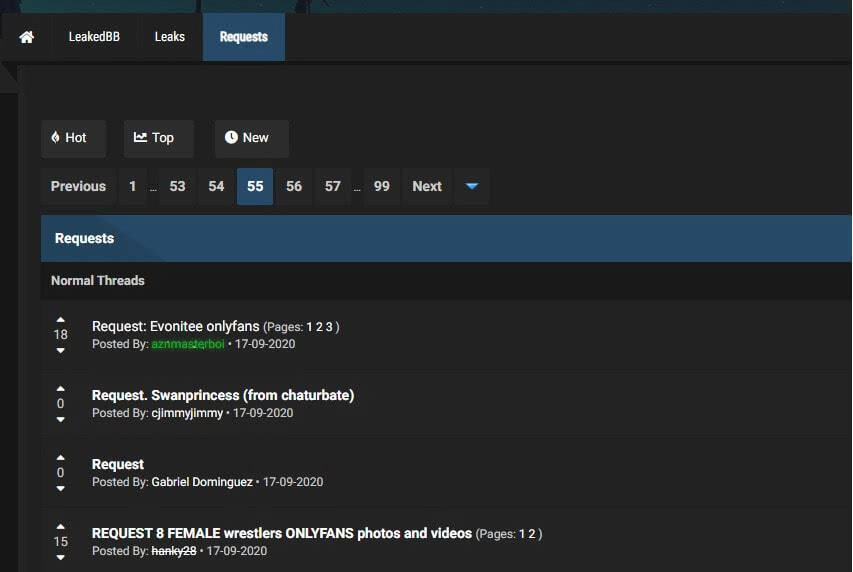Switch to the Leaks section tab
853x572 pixels.
click(x=170, y=37)
